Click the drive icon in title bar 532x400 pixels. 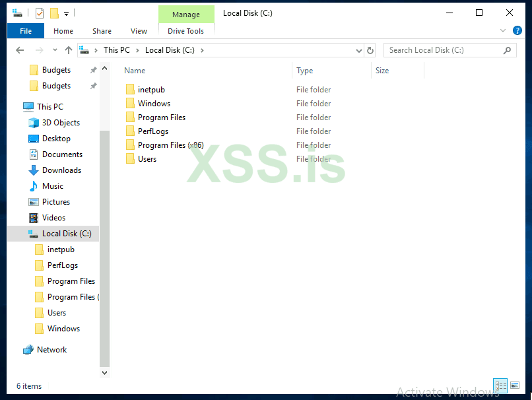(17, 13)
